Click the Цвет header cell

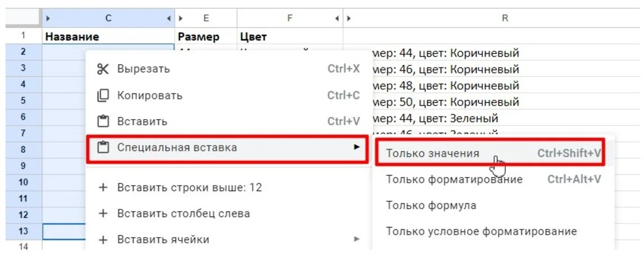[x=290, y=37]
